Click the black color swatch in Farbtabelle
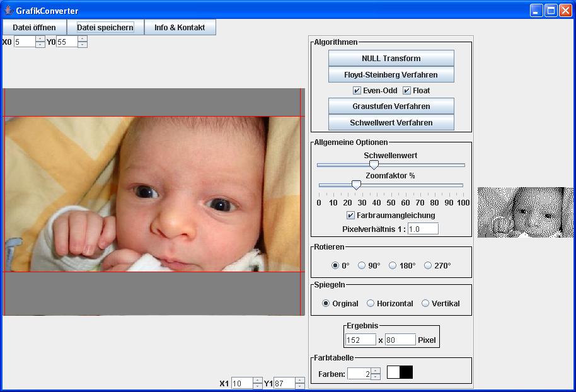Image resolution: width=576 pixels, height=392 pixels. [406, 372]
